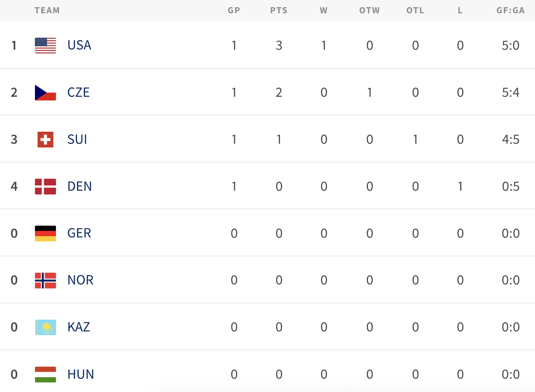Click the GP column header
This screenshot has width=535, height=392.
click(234, 11)
